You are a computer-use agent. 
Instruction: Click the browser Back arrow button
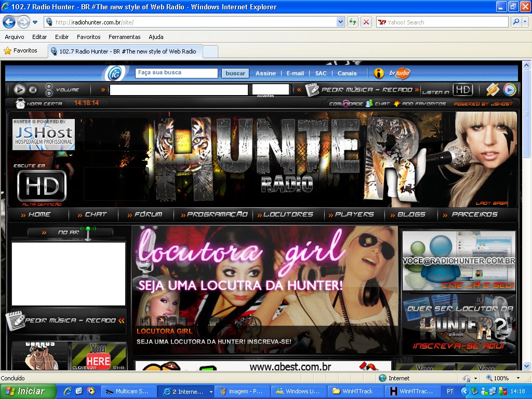coord(9,22)
